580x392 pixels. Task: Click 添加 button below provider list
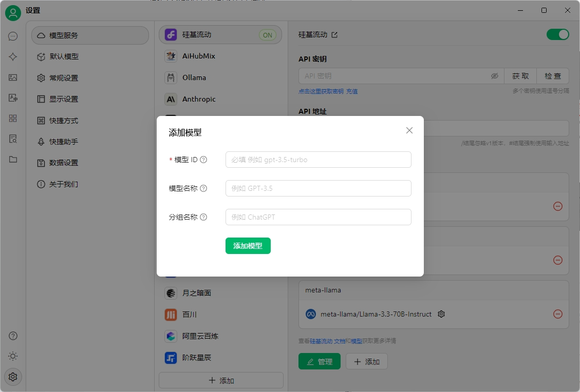[221, 381]
